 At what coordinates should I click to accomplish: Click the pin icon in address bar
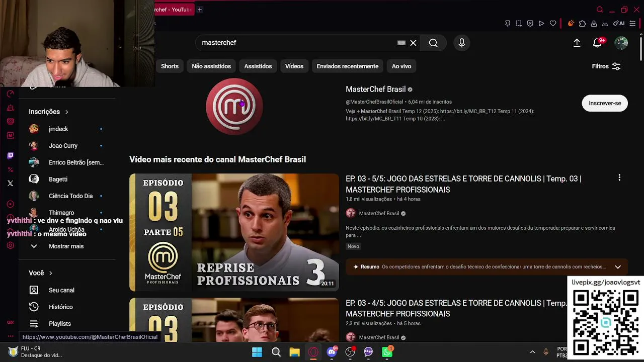[507, 23]
